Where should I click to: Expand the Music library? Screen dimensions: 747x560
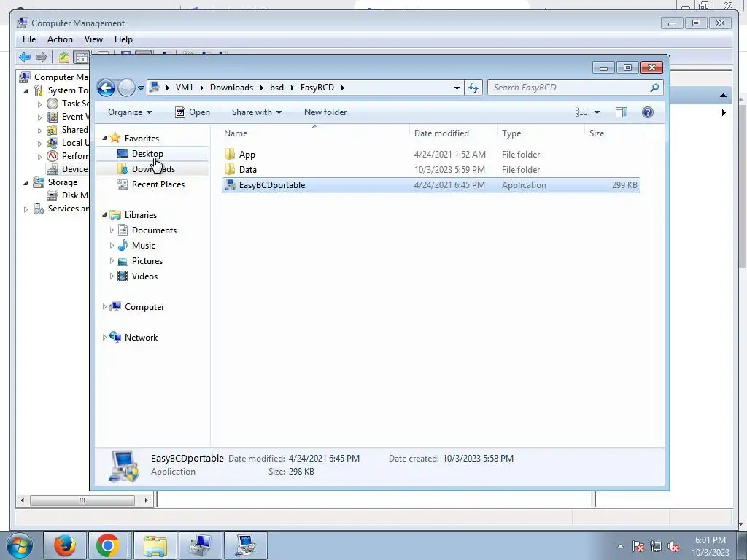(x=112, y=245)
